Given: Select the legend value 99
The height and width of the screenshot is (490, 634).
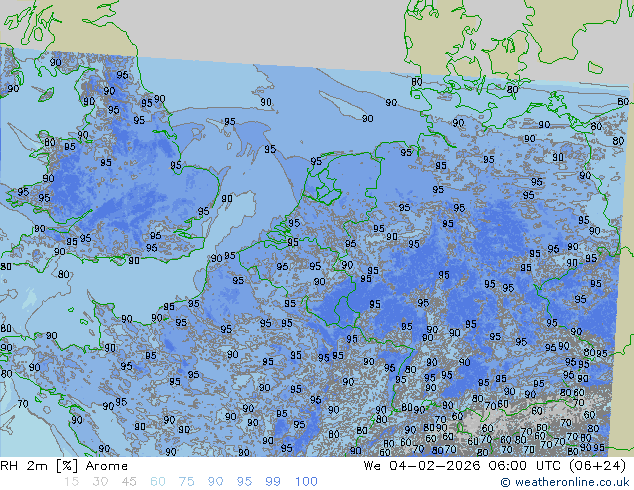Looking at the screenshot, I should click(x=273, y=482).
